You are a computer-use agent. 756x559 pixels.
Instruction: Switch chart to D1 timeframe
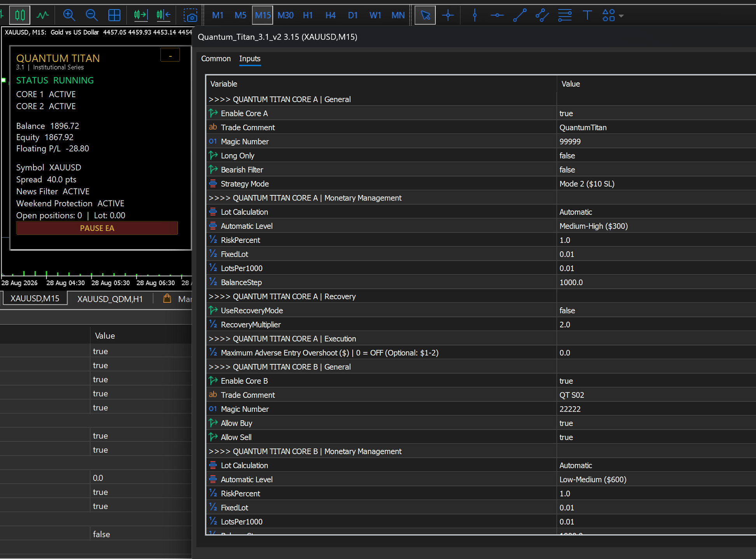353,15
